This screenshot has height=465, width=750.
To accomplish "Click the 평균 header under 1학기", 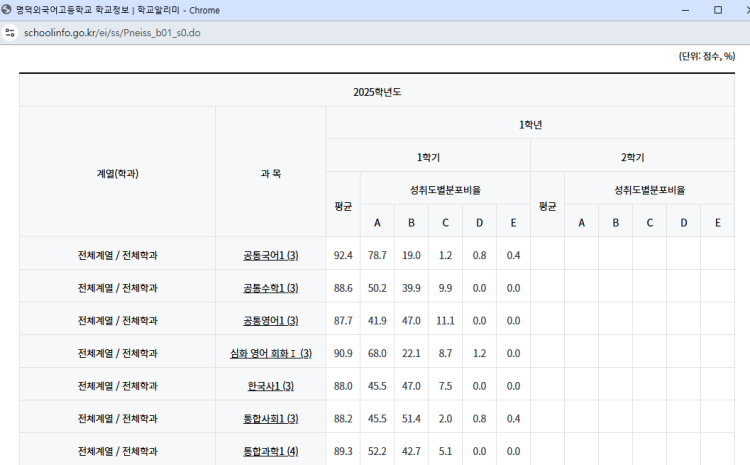I will pyautogui.click(x=343, y=206).
